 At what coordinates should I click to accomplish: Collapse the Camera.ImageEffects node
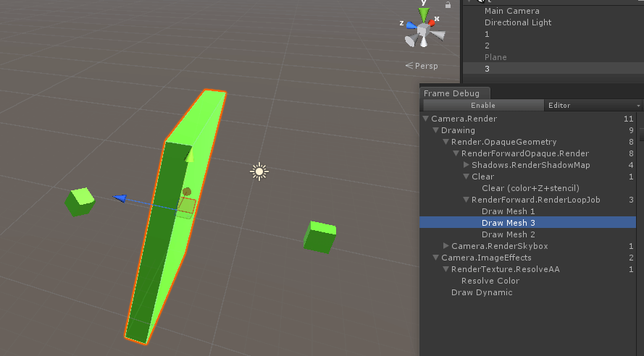(x=436, y=257)
